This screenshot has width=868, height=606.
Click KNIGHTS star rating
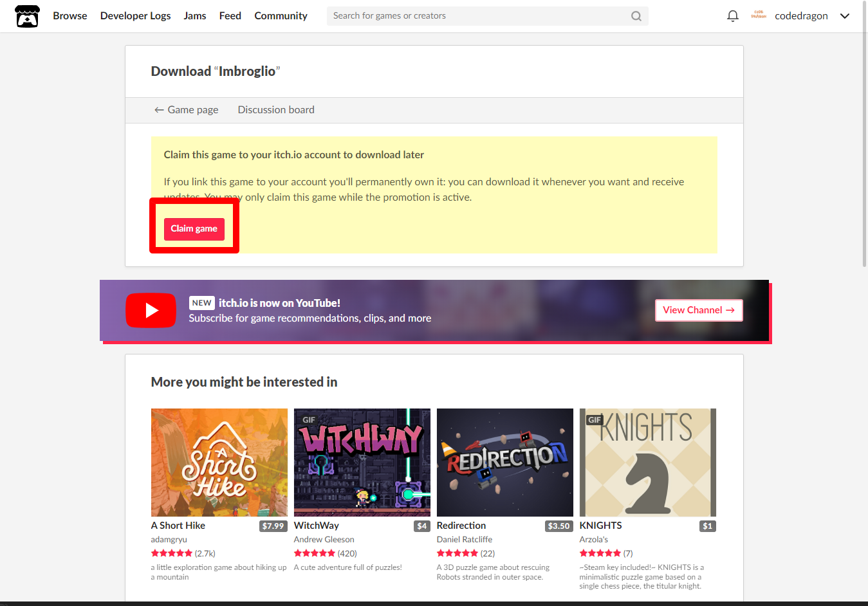600,553
